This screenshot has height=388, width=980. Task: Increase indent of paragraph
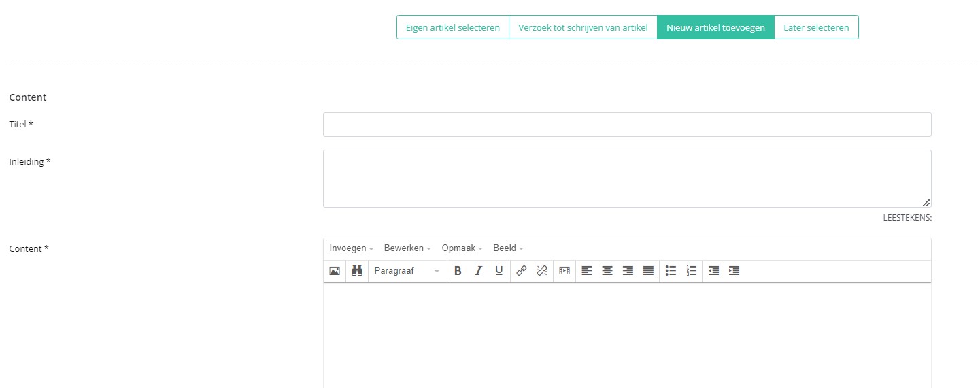tap(734, 271)
